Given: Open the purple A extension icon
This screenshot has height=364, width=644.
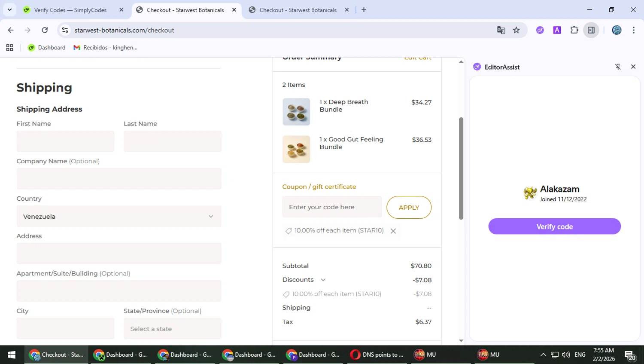Looking at the screenshot, I should tap(557, 30).
